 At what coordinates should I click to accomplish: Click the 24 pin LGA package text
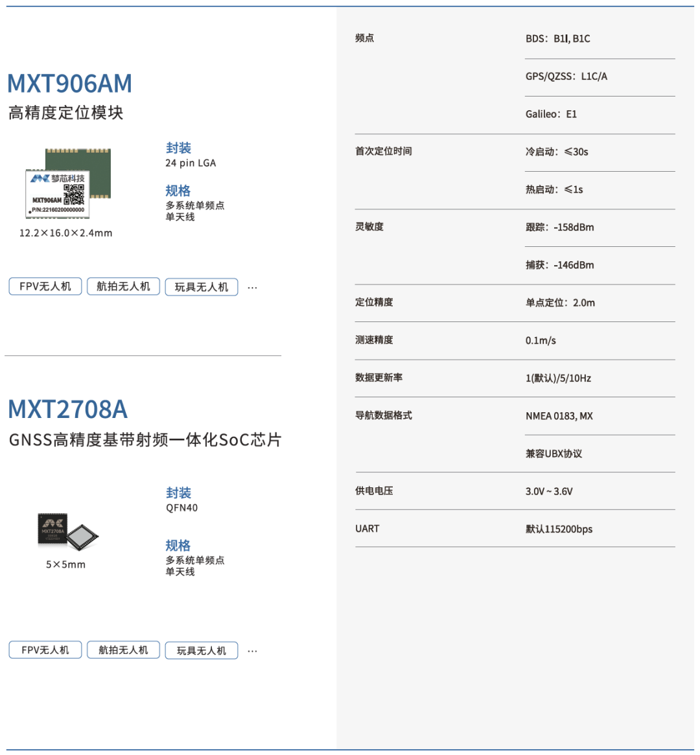tap(191, 163)
